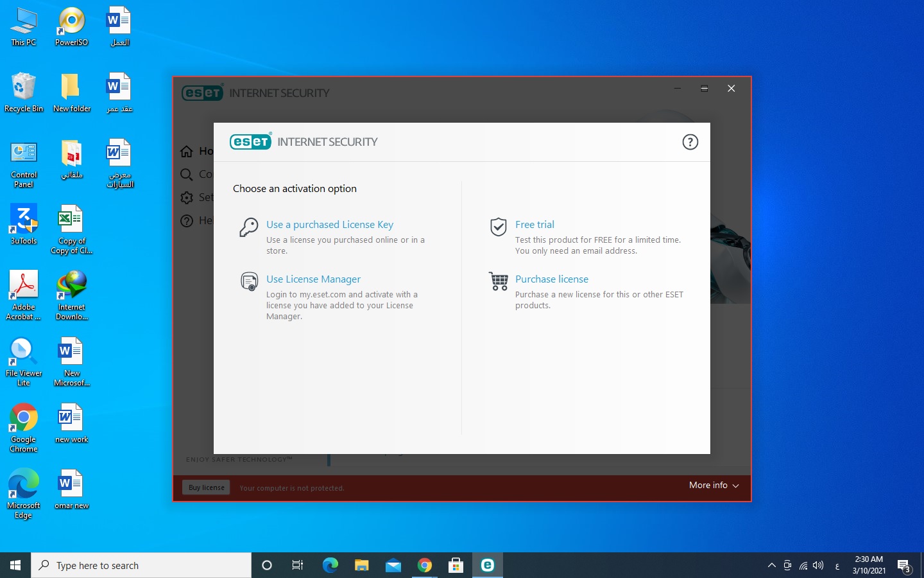The width and height of the screenshot is (924, 578).
Task: Click the shopping cart icon beside Purchase license
Action: tap(499, 281)
